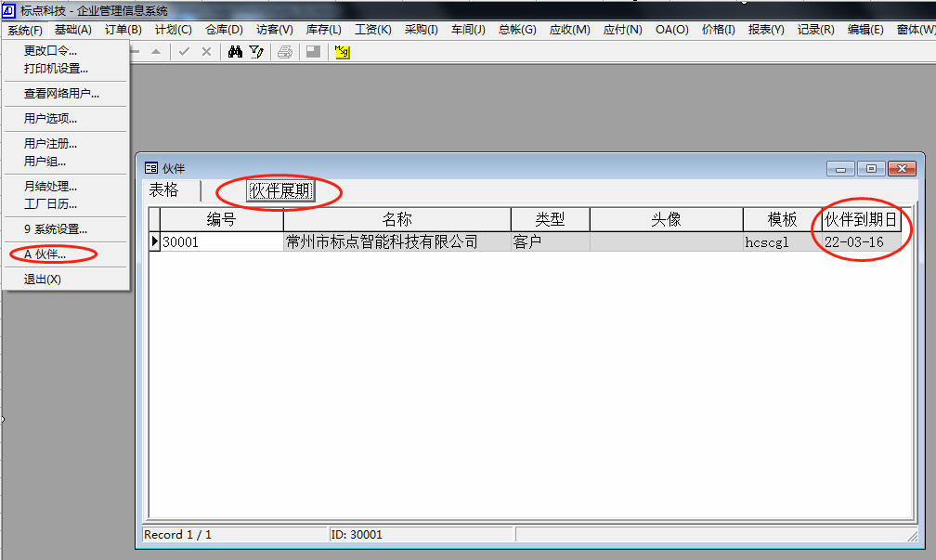Open the 仓库(D) menu in menu bar

pos(224,30)
